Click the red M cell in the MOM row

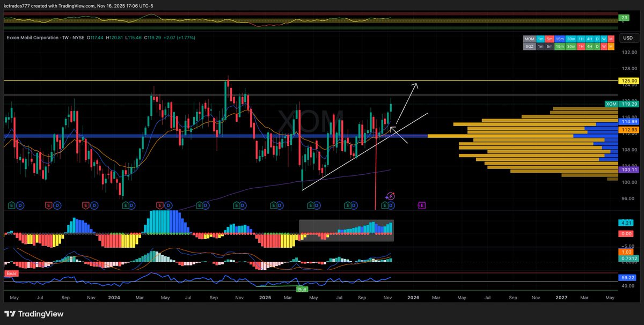point(612,39)
